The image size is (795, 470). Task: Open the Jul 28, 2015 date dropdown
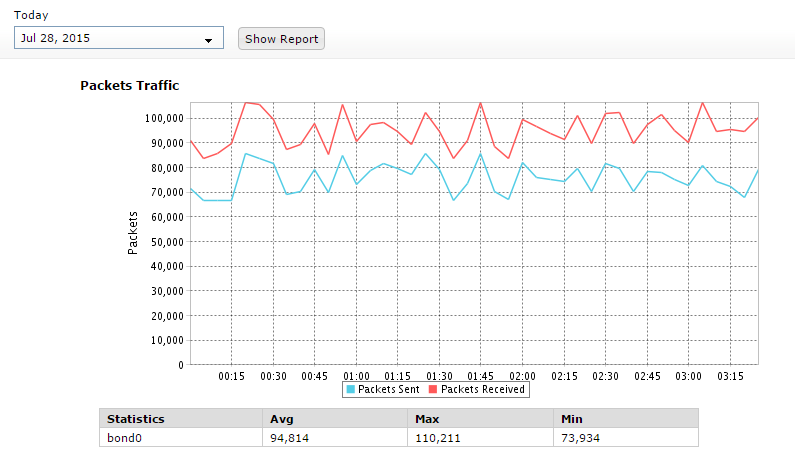[x=110, y=39]
